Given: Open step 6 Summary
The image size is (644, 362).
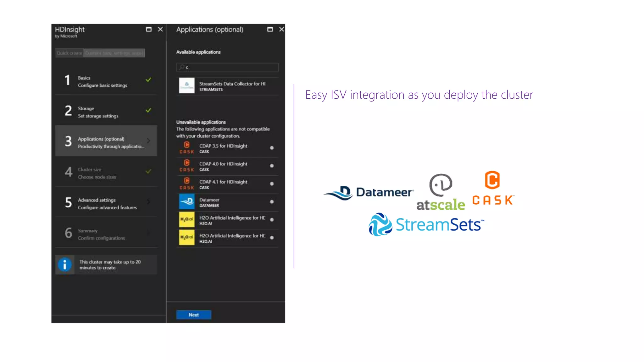Looking at the screenshot, I should pos(106,233).
